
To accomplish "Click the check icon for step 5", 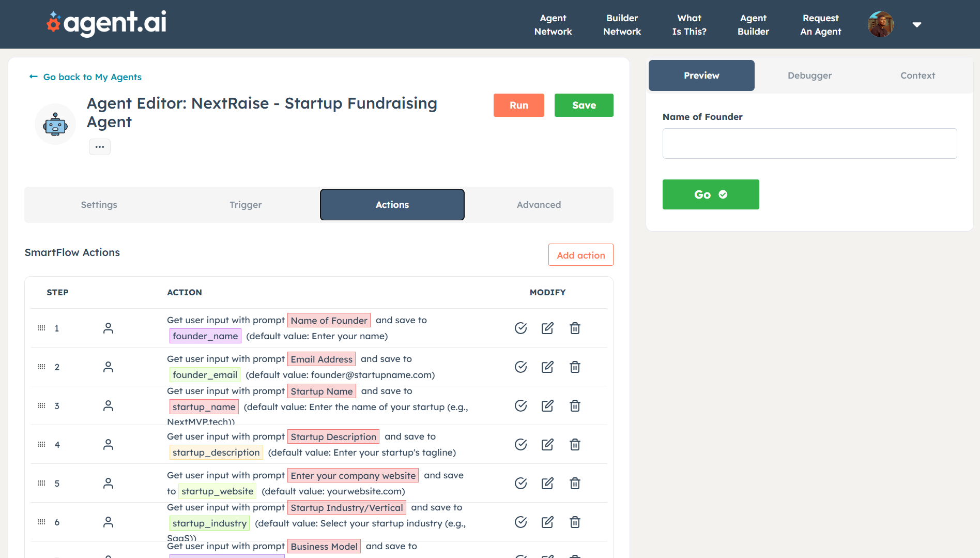I will coord(520,484).
